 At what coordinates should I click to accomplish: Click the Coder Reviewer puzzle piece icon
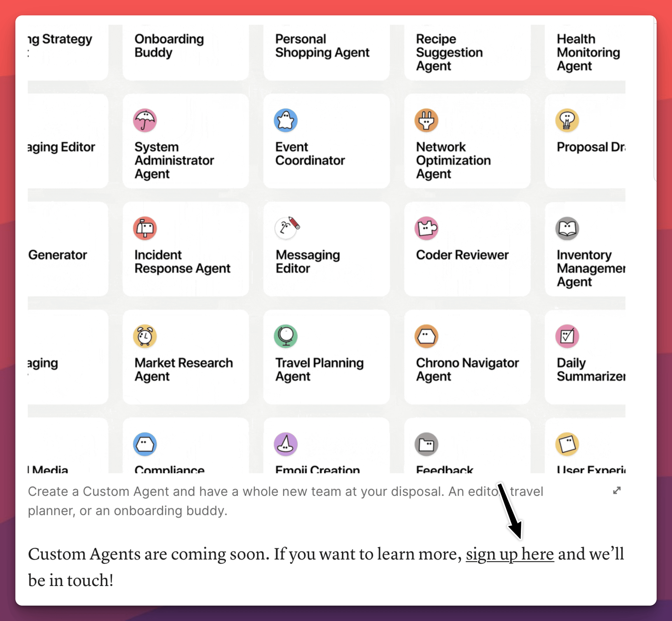point(426,228)
